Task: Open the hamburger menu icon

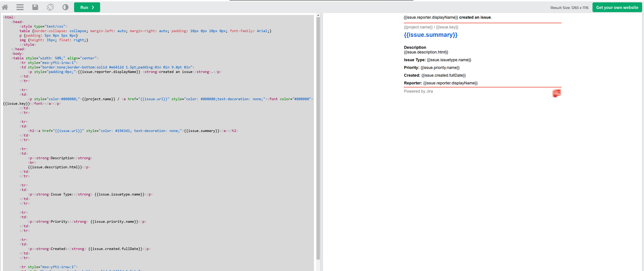Action: [x=20, y=7]
